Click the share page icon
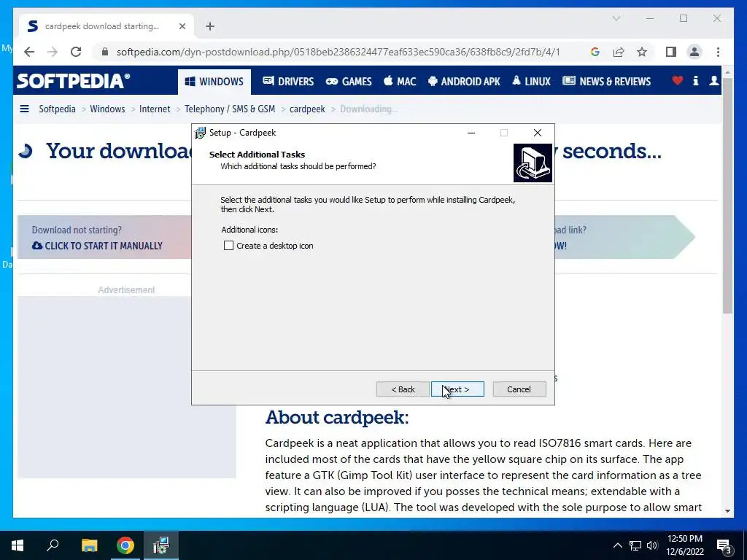 tap(619, 52)
